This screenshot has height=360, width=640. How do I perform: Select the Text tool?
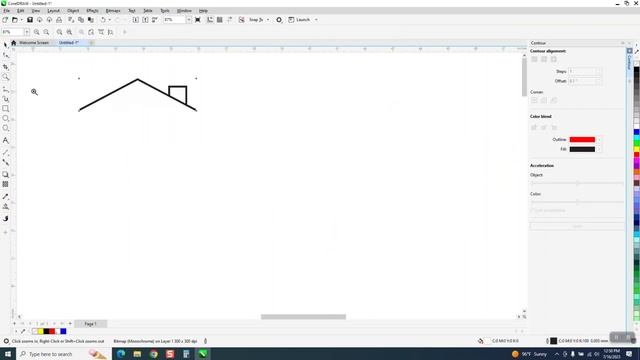click(x=6, y=140)
